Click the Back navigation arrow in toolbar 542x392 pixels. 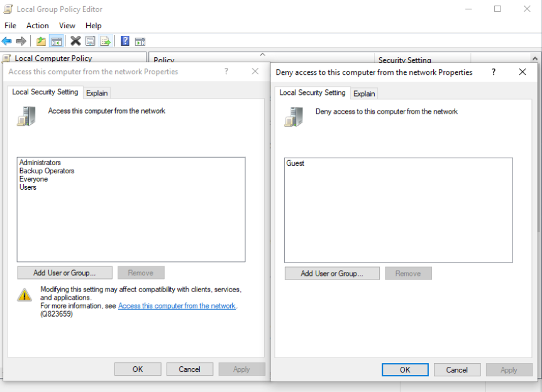[x=6, y=40]
